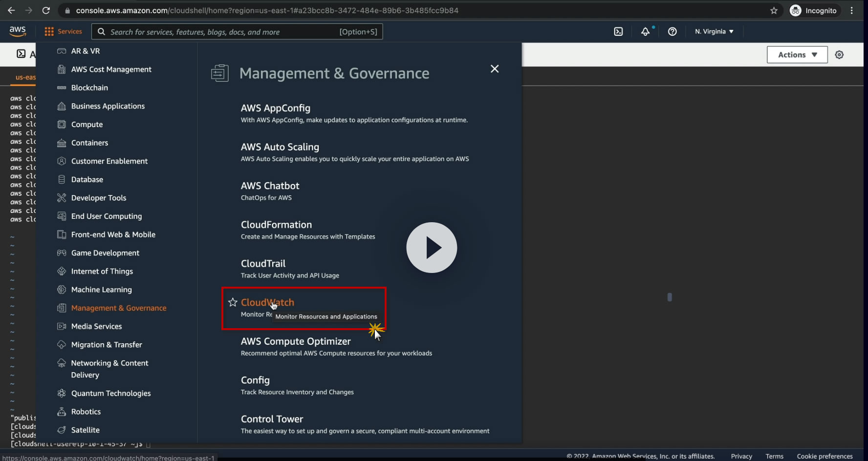Open AWS AppConfig service
This screenshot has height=461, width=868.
[x=276, y=108]
